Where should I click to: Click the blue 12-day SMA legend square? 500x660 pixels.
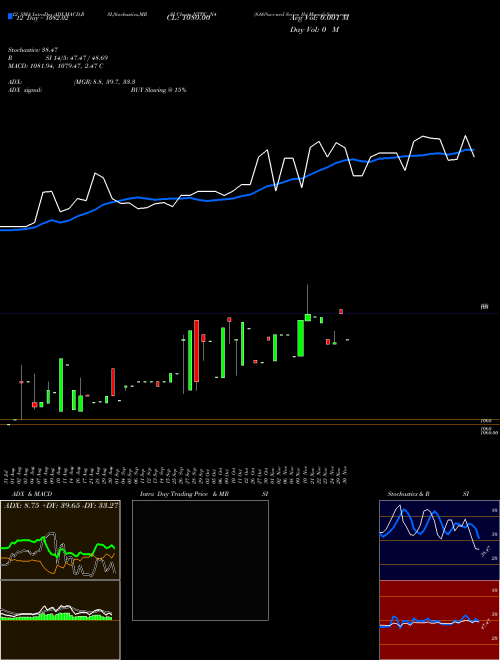coord(11,16)
